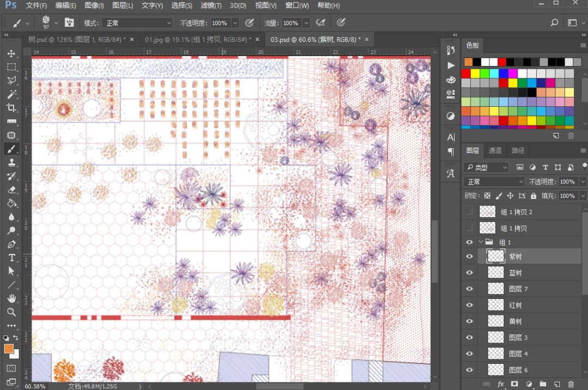Hide the 图层 3 layer
This screenshot has height=390, width=588.
coord(469,337)
